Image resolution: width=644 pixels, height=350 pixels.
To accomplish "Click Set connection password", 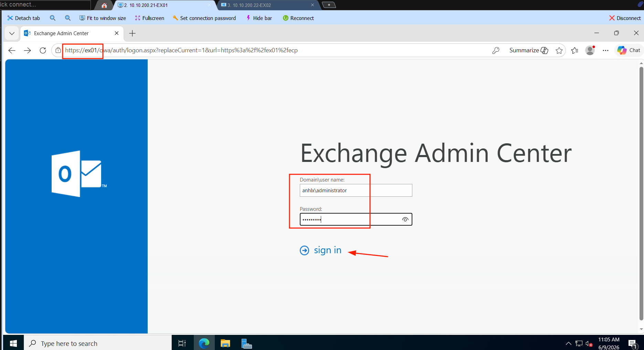I will [204, 18].
